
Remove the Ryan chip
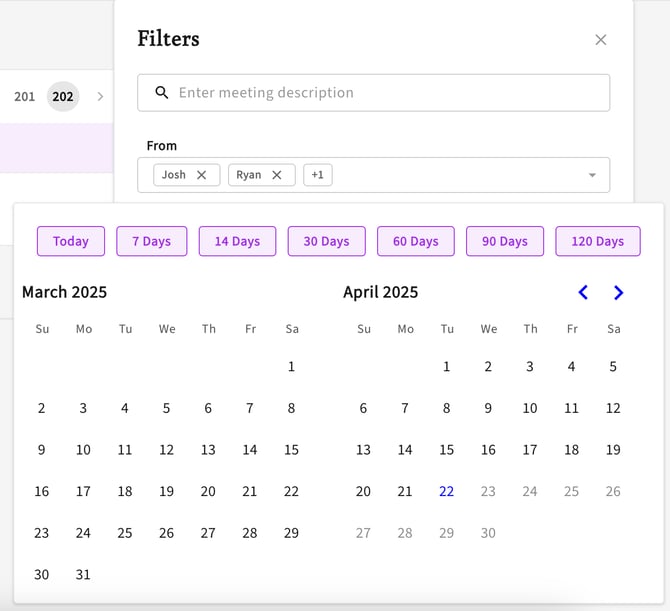tap(277, 175)
